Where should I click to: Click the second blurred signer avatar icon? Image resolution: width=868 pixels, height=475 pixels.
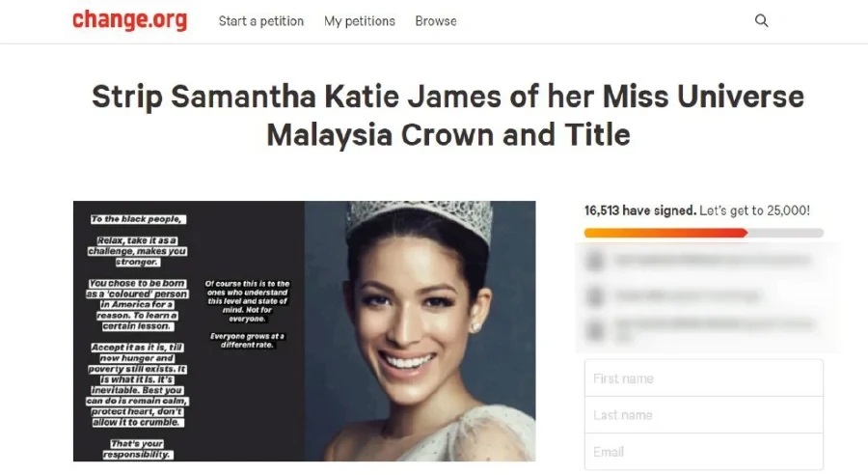(595, 296)
